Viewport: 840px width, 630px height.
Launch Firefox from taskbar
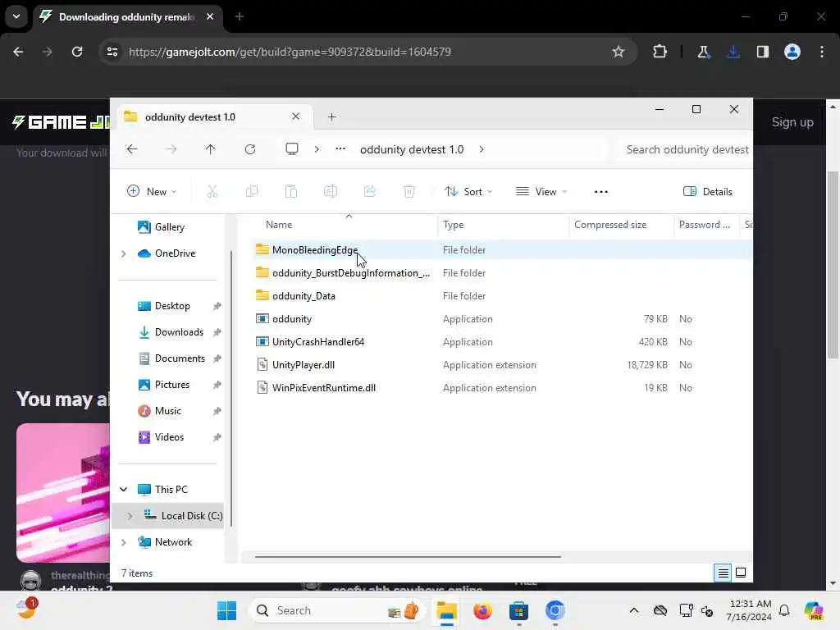point(482,610)
